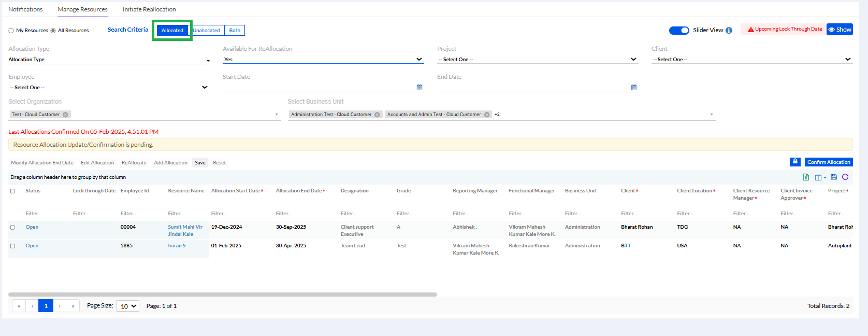Open the Project dropdown

[538, 60]
